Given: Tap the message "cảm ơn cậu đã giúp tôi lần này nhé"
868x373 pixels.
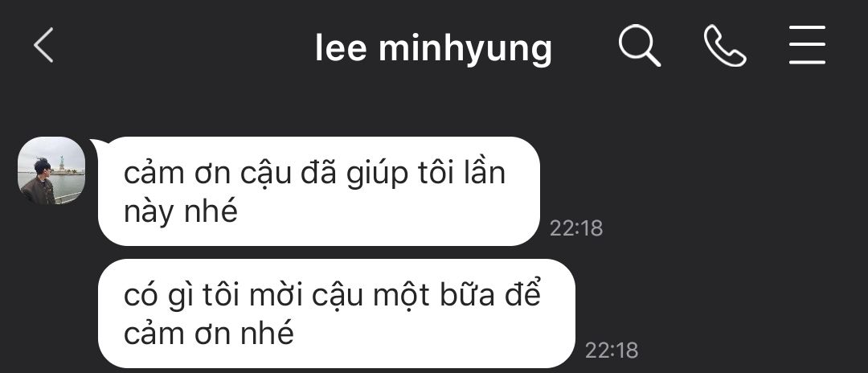Looking at the screenshot, I should coord(319,191).
